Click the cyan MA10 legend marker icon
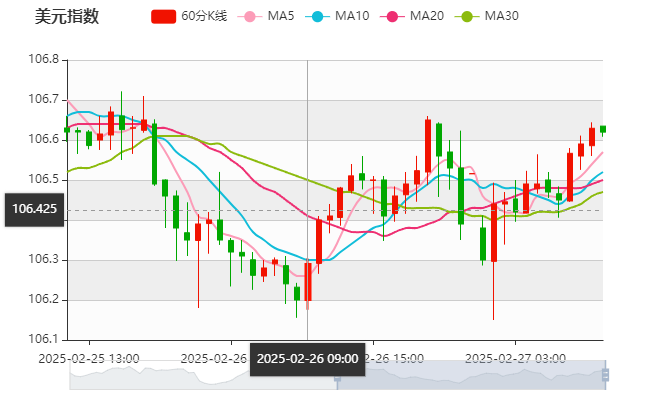The height and width of the screenshot is (400, 670). pos(319,17)
